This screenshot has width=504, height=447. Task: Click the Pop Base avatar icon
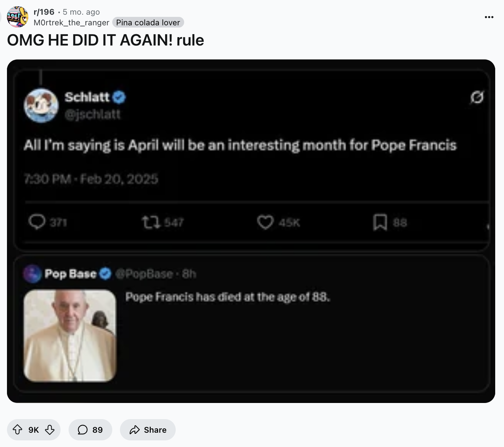[33, 274]
